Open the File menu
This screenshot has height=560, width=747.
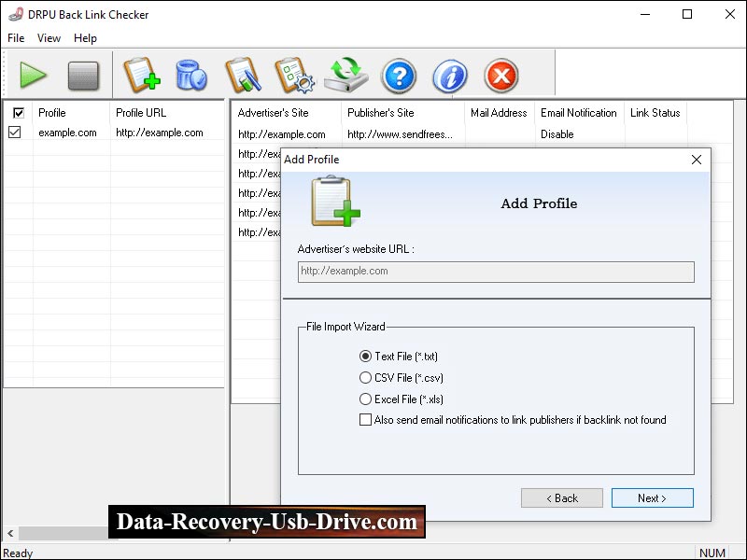pyautogui.click(x=15, y=38)
